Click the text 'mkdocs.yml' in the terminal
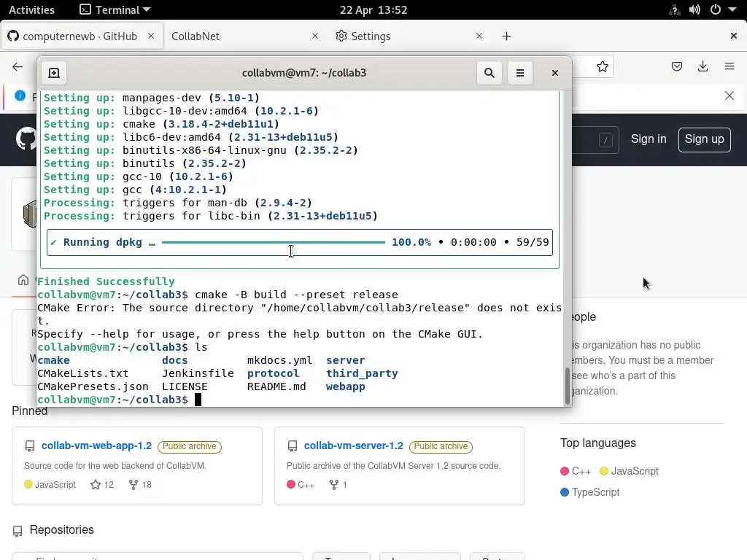 click(279, 360)
